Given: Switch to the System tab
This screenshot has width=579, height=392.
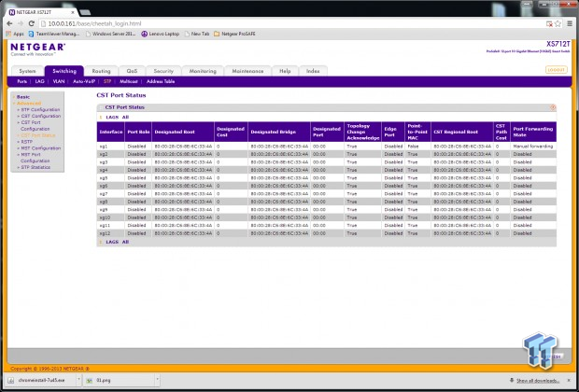Looking at the screenshot, I should coord(27,71).
